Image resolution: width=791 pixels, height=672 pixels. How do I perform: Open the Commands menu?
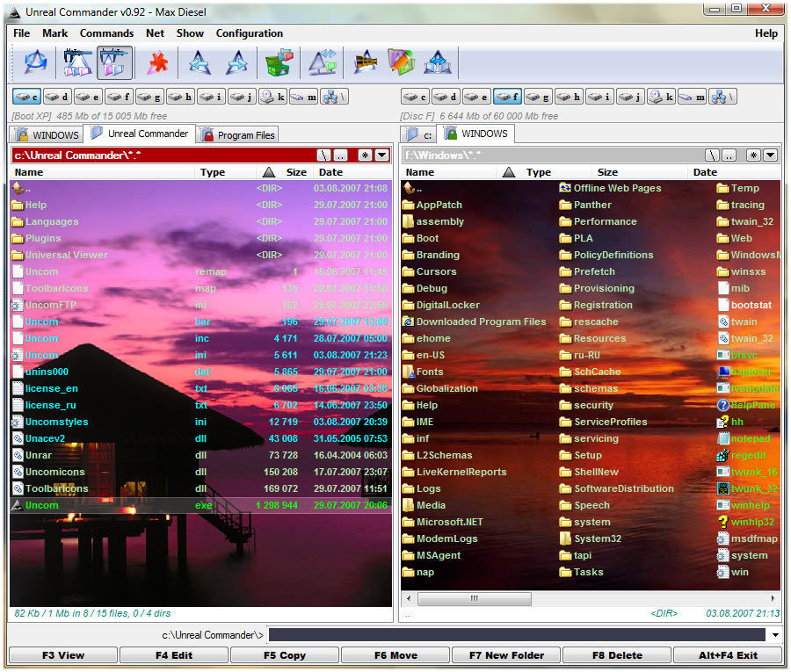pos(106,33)
